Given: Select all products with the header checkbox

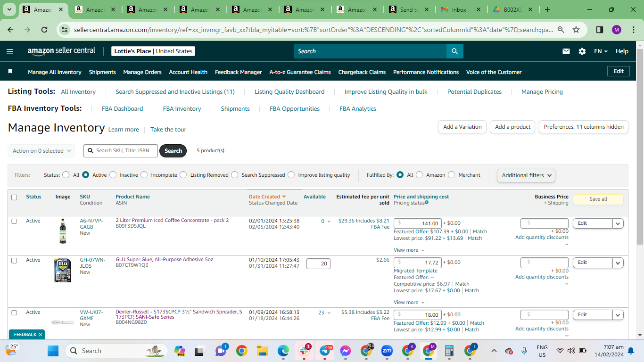Looking at the screenshot, I should 14,197.
